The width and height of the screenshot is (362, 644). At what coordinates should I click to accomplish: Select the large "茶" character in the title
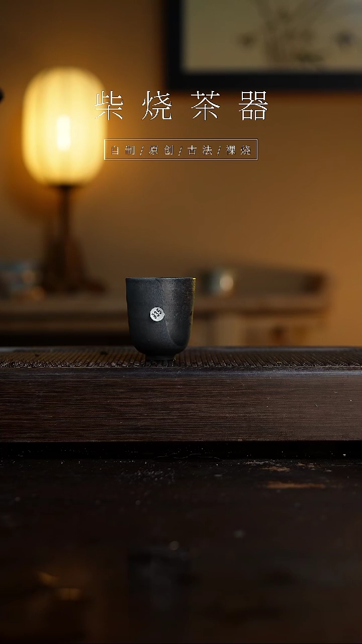pos(206,106)
